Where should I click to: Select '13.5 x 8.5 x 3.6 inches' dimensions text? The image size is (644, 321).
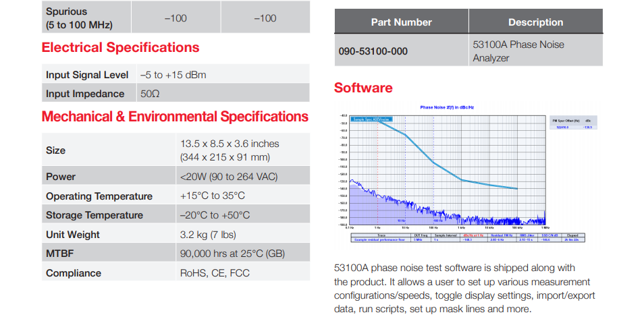coord(230,144)
